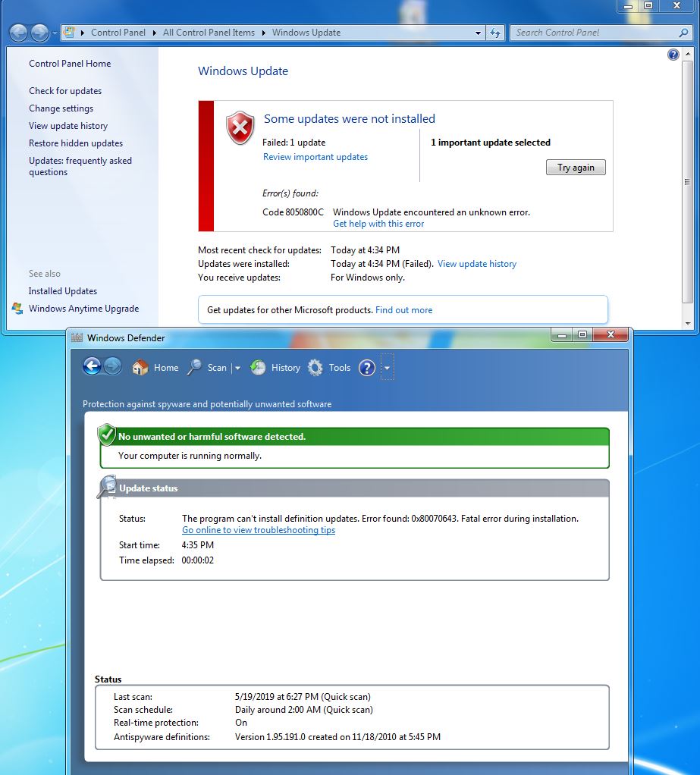Click the Defender forward navigation arrow
The image size is (700, 775).
tap(112, 366)
